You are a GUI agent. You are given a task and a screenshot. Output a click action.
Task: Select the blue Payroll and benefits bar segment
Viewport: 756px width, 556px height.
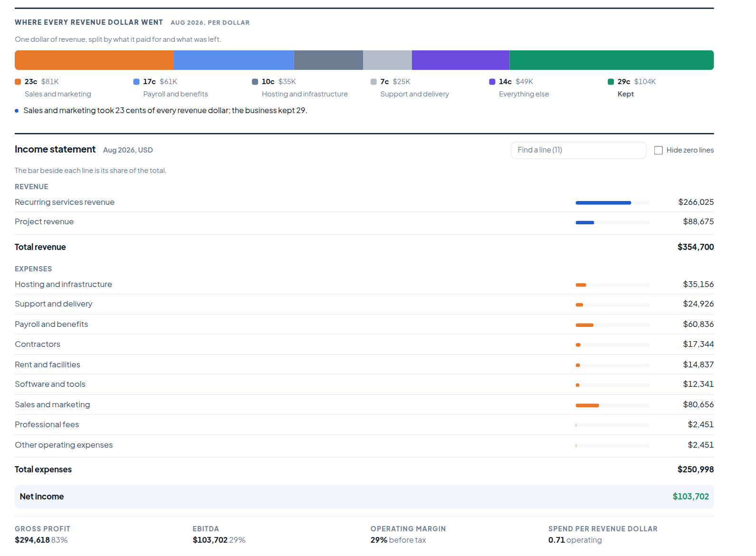tap(234, 60)
